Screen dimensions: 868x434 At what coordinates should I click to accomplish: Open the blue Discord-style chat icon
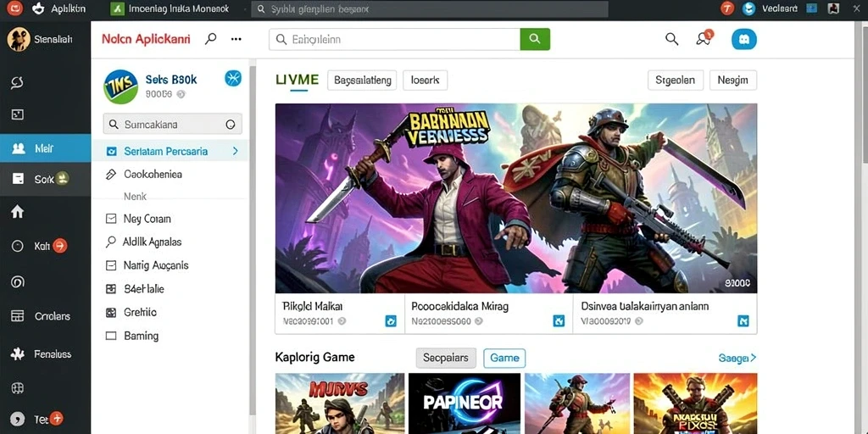coord(744,39)
